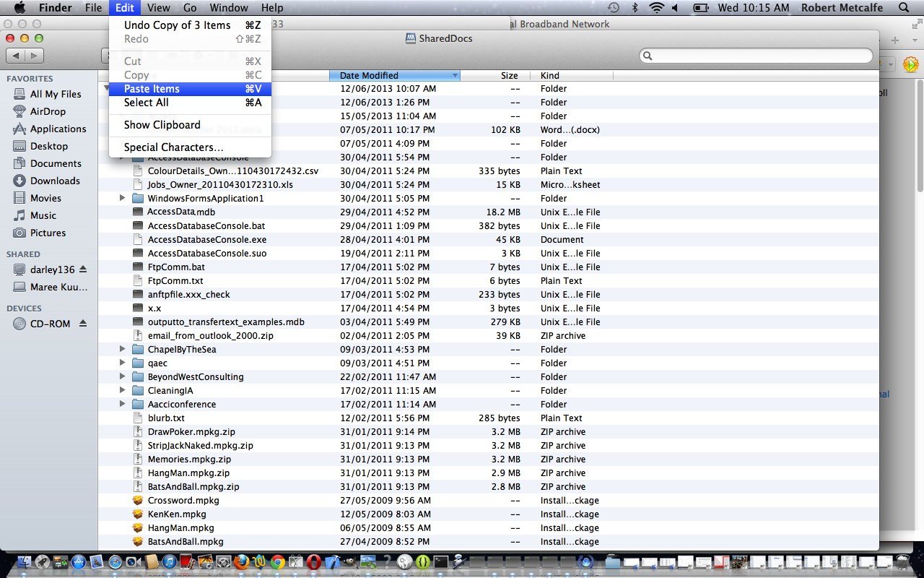Choose Paste Items from Edit menu
The image size is (924, 578).
(152, 89)
